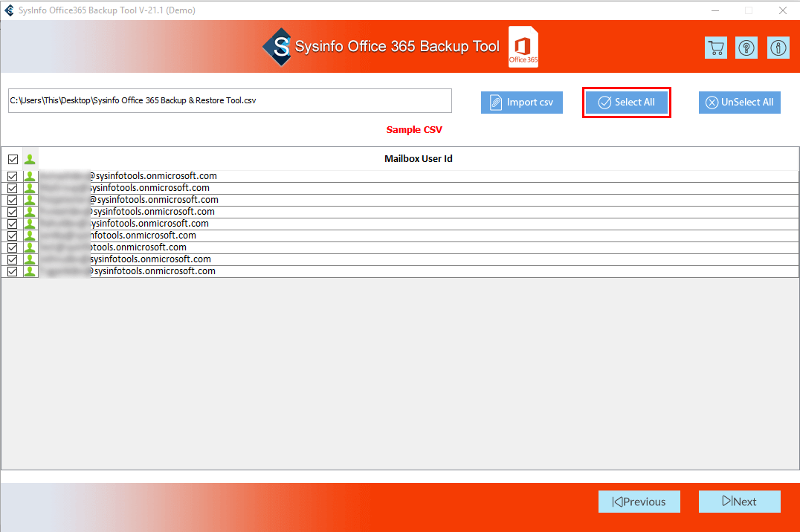Open the shopping cart purchase icon

[x=716, y=48]
